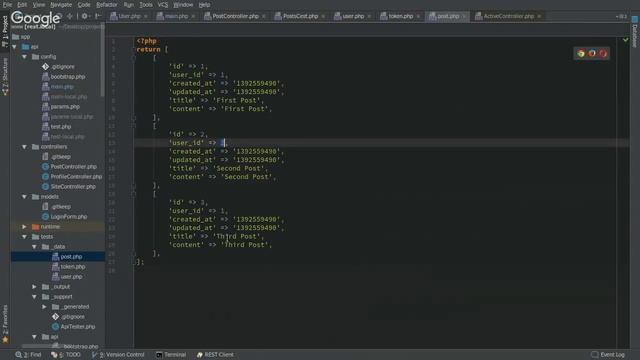Click the green inspection checkmark indicator
This screenshot has width=640, height=360.
625,40
